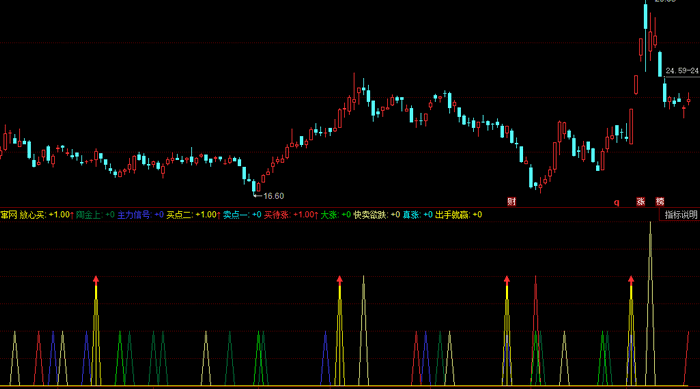Click the red q marker under the chart
This screenshot has height=389, width=700.
click(x=617, y=202)
